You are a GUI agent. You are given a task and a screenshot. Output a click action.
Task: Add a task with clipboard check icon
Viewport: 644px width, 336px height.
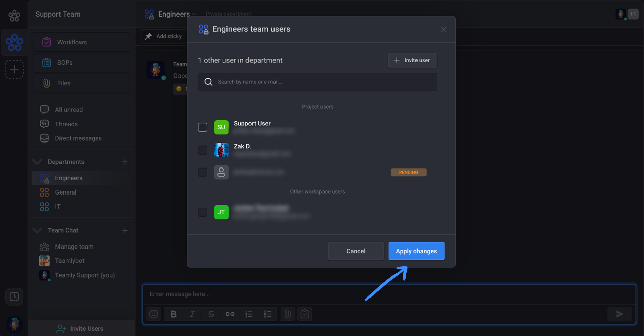(305, 314)
